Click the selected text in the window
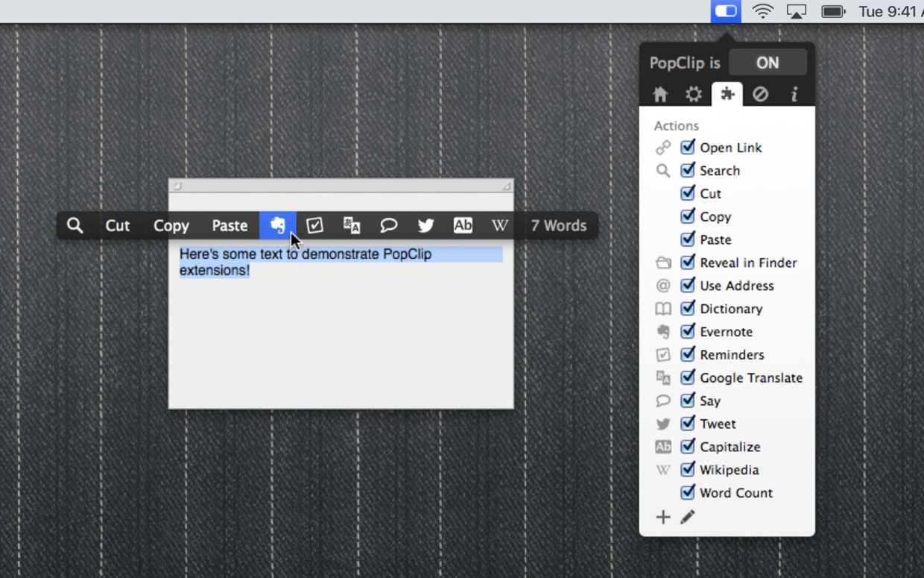The width and height of the screenshot is (924, 578). click(x=340, y=262)
